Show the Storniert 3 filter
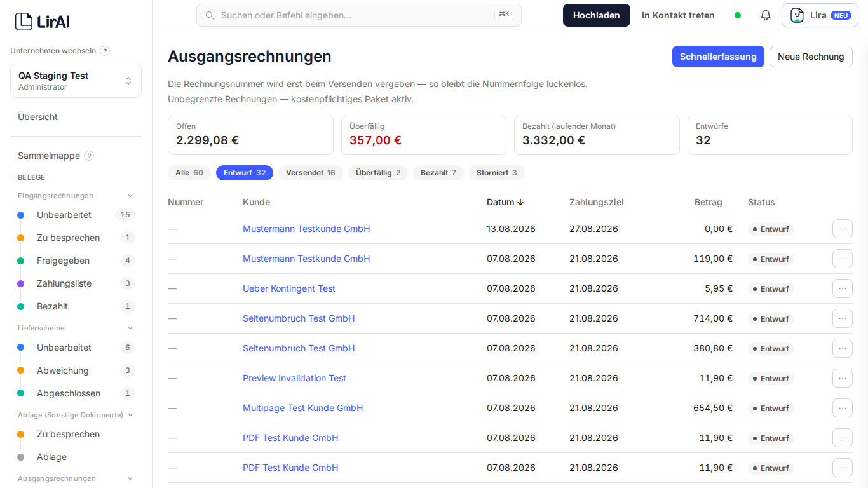The image size is (868, 488). [x=497, y=173]
